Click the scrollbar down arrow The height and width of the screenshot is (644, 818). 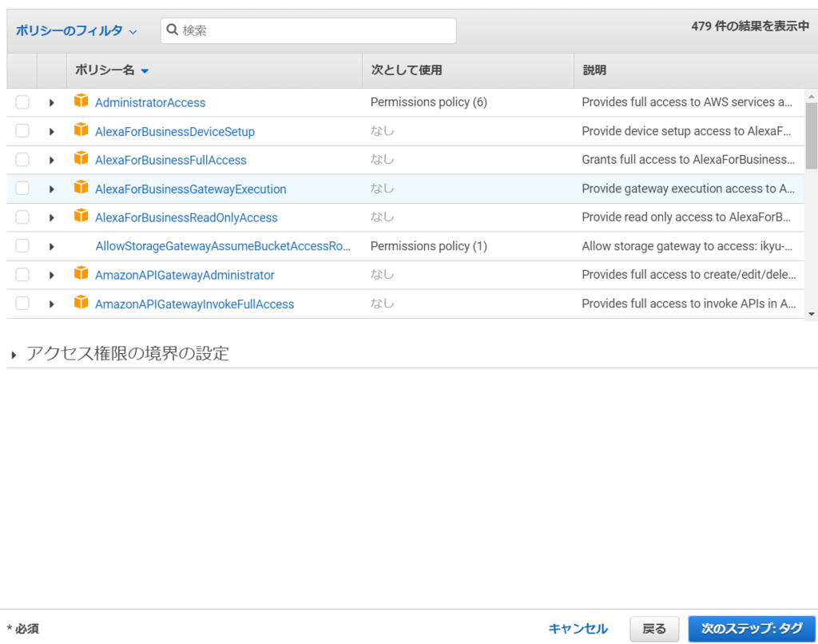(x=812, y=314)
